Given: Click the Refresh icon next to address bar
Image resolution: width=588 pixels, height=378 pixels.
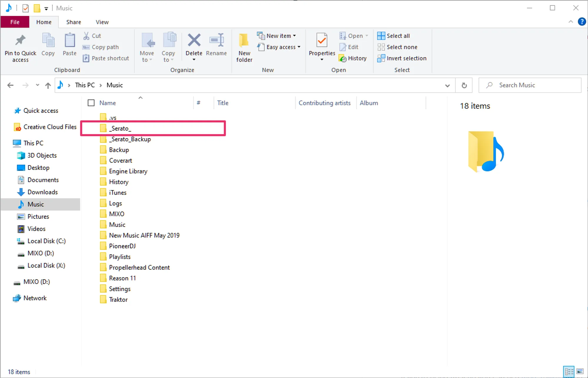Looking at the screenshot, I should 464,85.
